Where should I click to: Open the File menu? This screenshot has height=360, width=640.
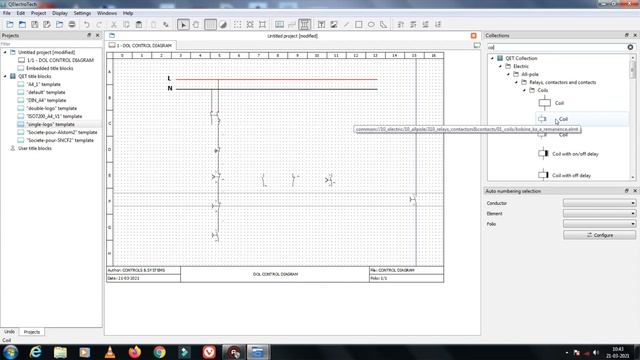pos(7,13)
